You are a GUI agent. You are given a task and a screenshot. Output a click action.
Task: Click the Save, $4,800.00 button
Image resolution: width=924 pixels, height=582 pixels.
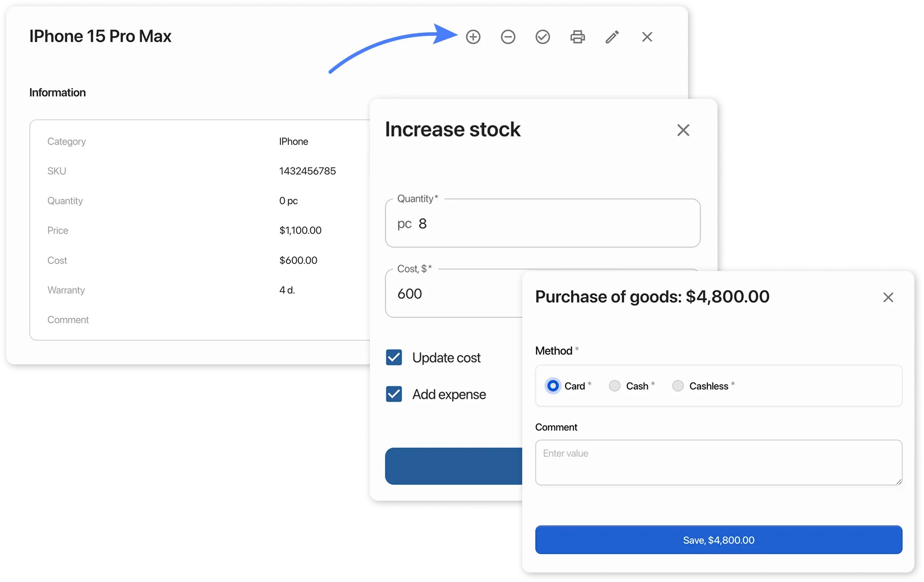click(718, 540)
